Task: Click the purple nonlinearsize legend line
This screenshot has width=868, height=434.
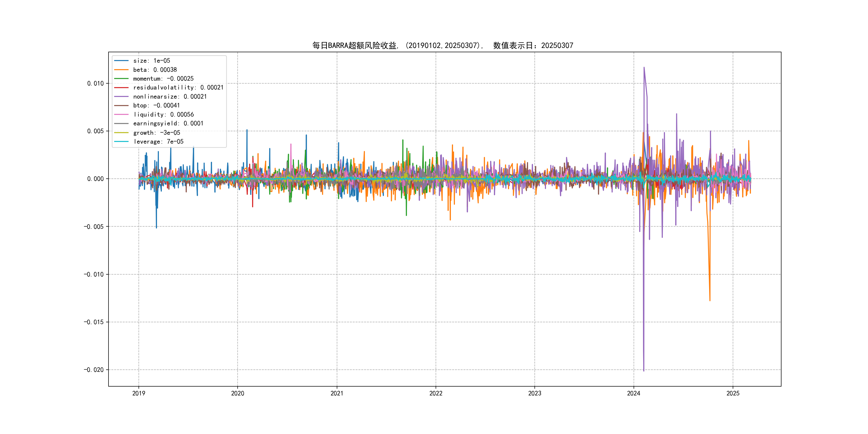Action: (x=121, y=97)
